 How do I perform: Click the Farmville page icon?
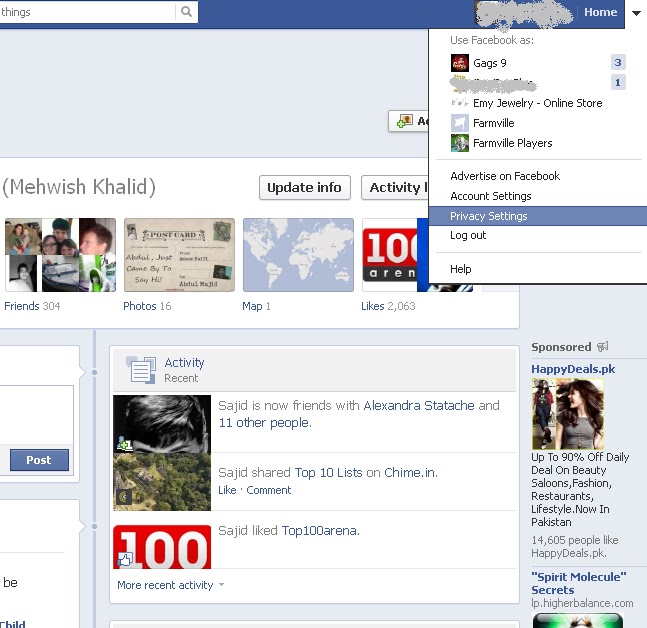point(460,123)
